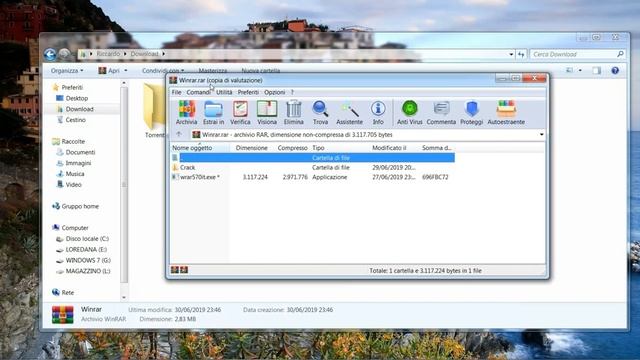Select the highlighted parent folder row
Viewport: 640px width, 360px height.
(x=313, y=158)
